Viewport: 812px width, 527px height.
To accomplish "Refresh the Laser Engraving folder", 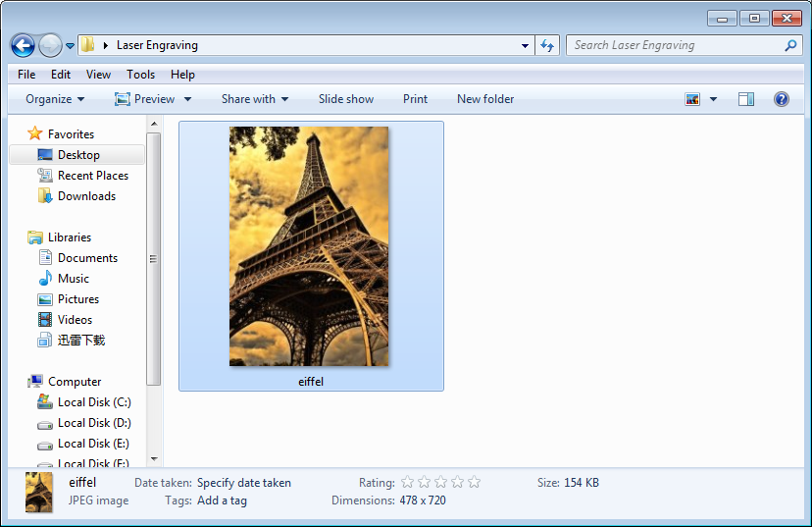I will click(547, 45).
